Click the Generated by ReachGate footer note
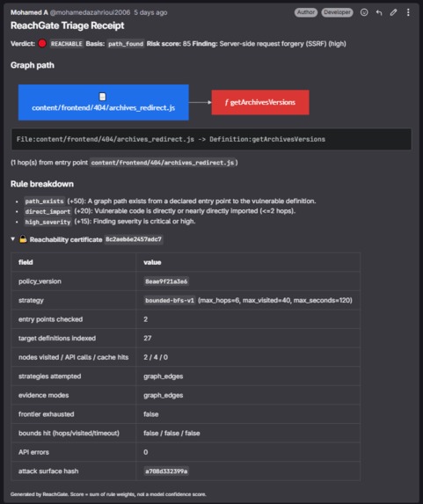Screen dimensions: 423x504 click(108, 494)
